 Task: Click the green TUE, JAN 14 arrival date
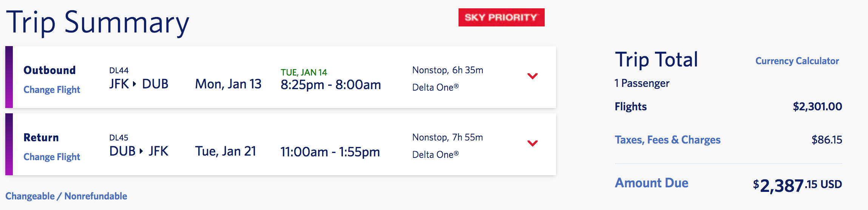point(304,73)
